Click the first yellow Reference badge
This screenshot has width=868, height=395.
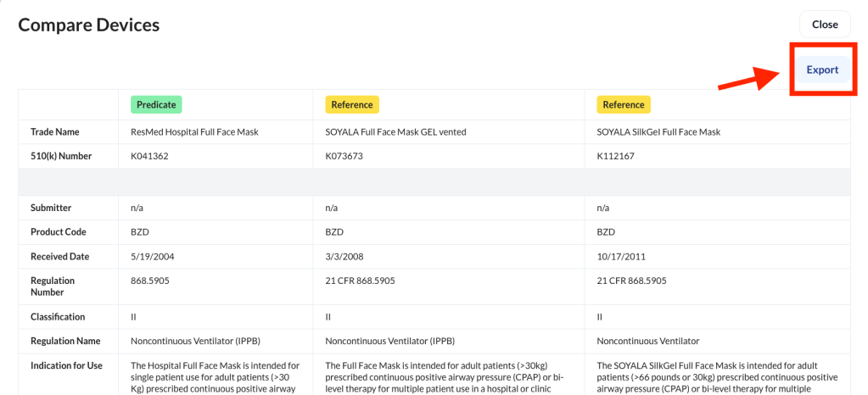tap(351, 104)
